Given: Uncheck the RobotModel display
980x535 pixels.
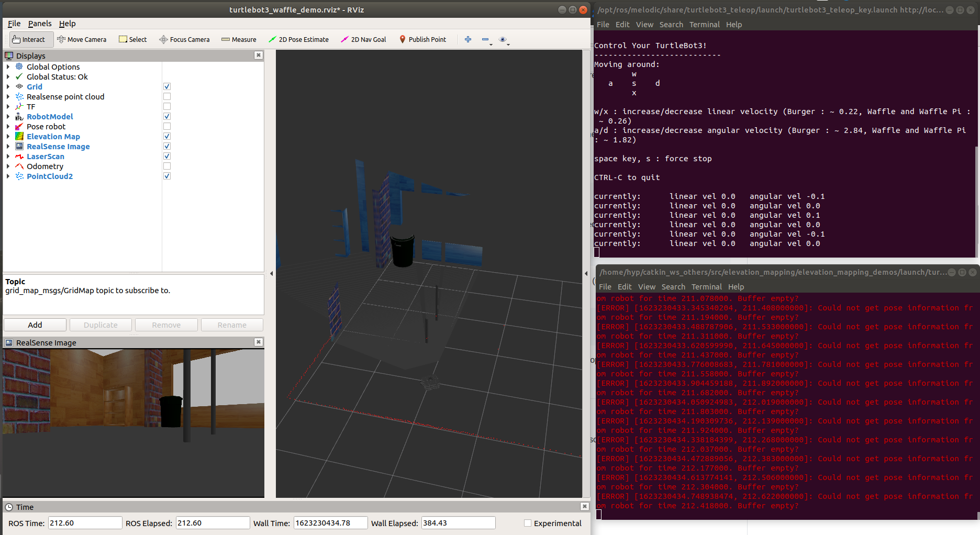Looking at the screenshot, I should (x=167, y=116).
